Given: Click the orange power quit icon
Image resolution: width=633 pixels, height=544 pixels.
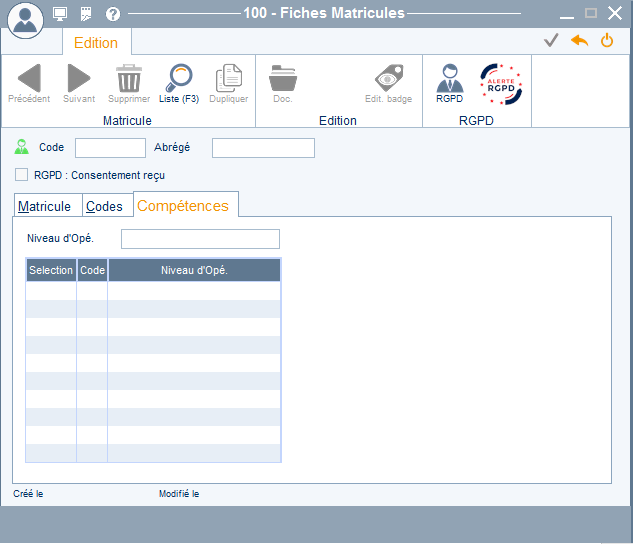Looking at the screenshot, I should click(607, 40).
